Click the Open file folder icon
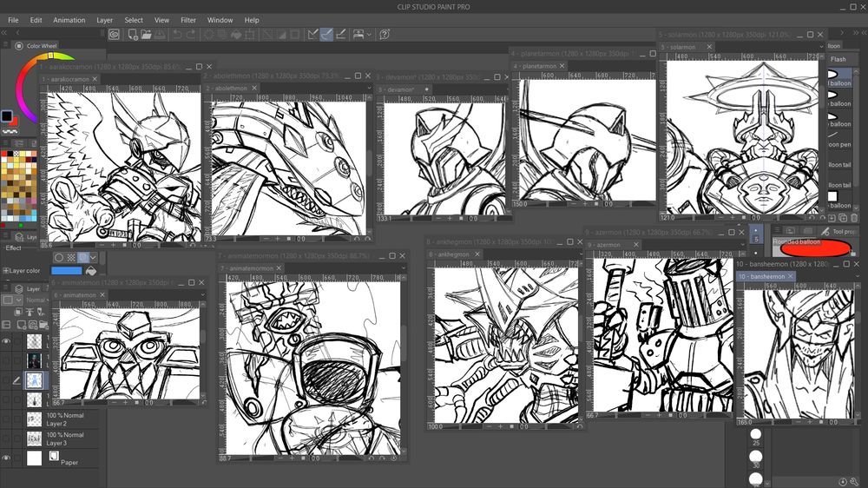The height and width of the screenshot is (488, 868). point(146,35)
